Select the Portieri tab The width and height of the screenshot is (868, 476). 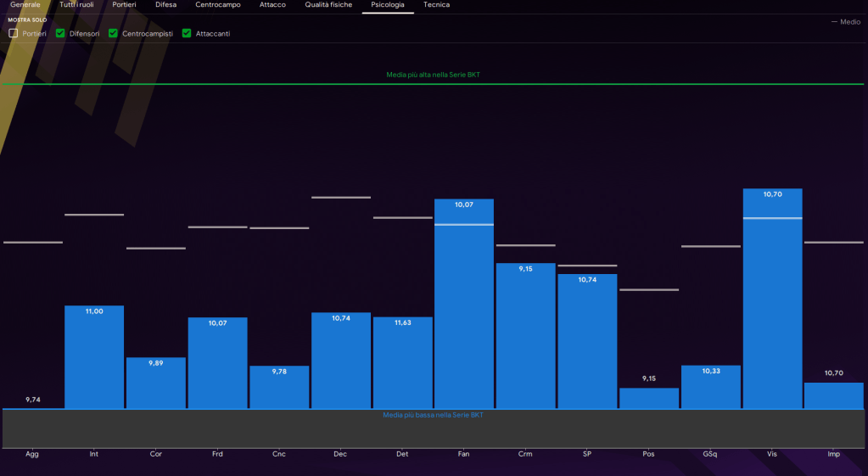point(124,5)
